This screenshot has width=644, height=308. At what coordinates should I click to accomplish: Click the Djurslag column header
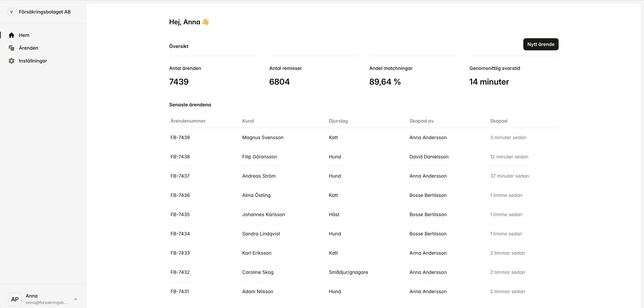[x=338, y=121]
